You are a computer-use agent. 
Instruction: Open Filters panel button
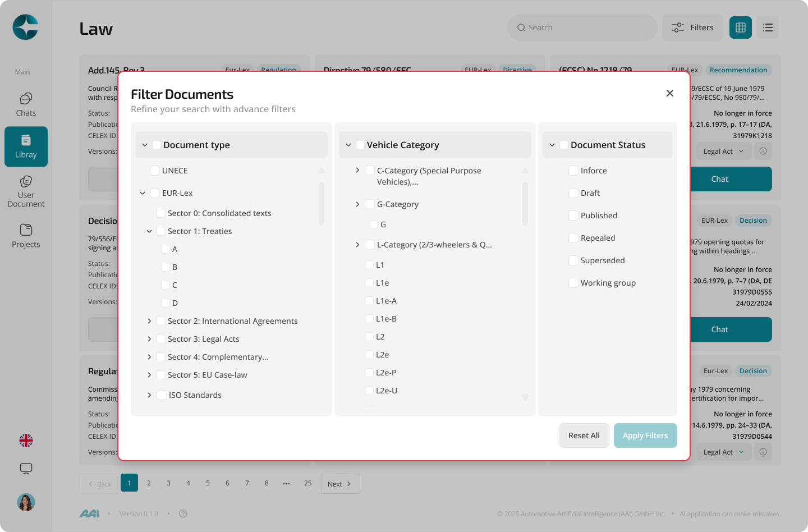click(692, 27)
